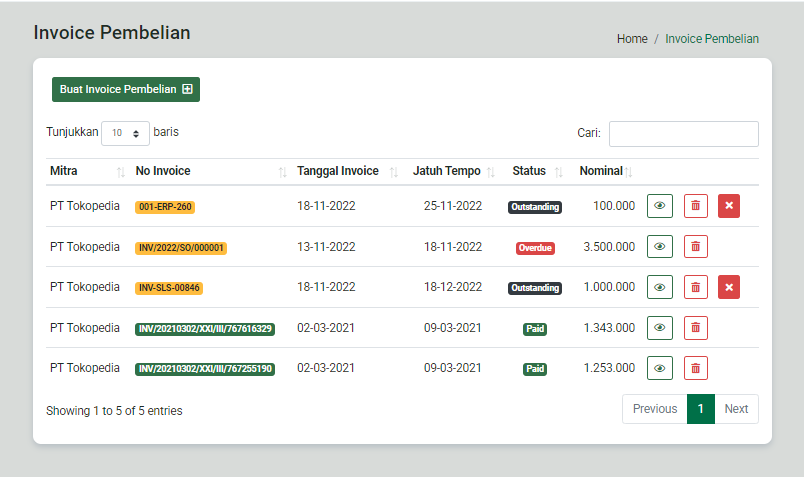Sort table by Status column
The width and height of the screenshot is (804, 477).
537,171
